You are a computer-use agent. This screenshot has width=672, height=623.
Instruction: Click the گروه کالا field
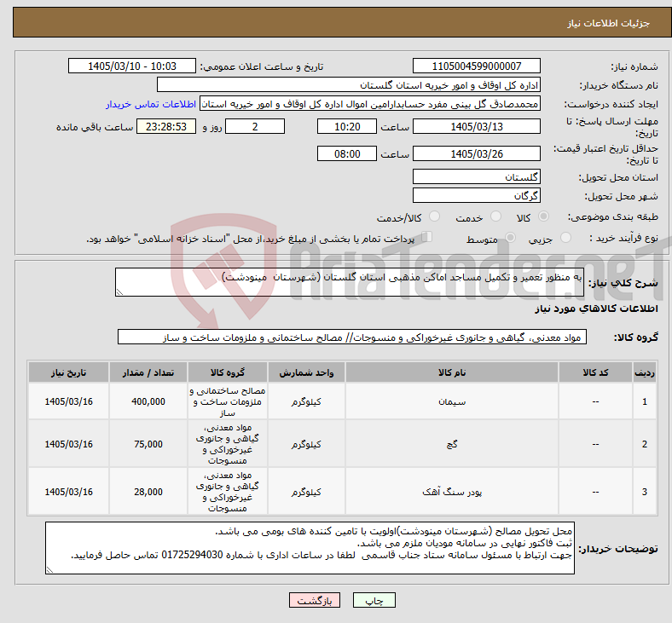[x=352, y=337]
